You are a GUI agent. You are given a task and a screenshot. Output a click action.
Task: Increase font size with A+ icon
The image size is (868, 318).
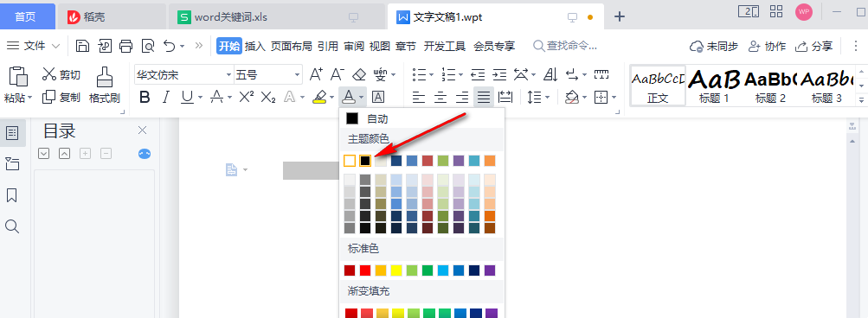pyautogui.click(x=316, y=74)
